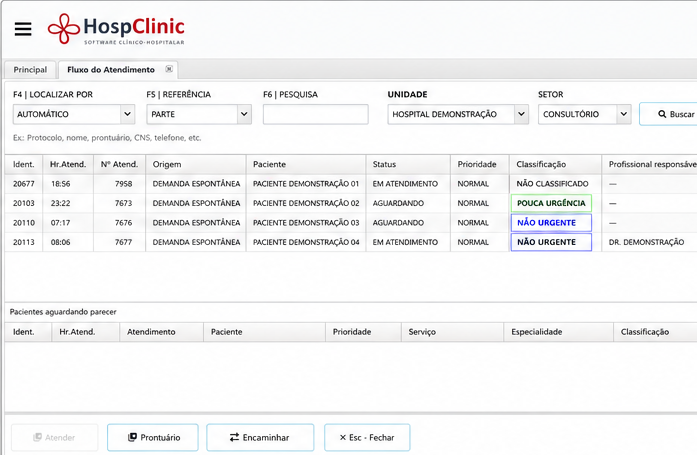Screen dimensions: 697x455
Task: Click Esc - Fechar button
Action: click(367, 438)
